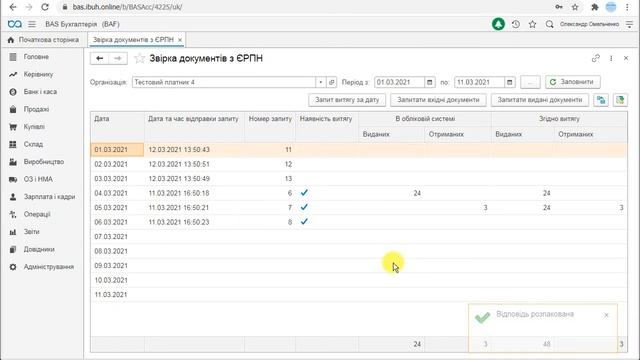Select the row dated 02.03.2021
Image resolution: width=640 pixels, height=360 pixels.
point(358,164)
